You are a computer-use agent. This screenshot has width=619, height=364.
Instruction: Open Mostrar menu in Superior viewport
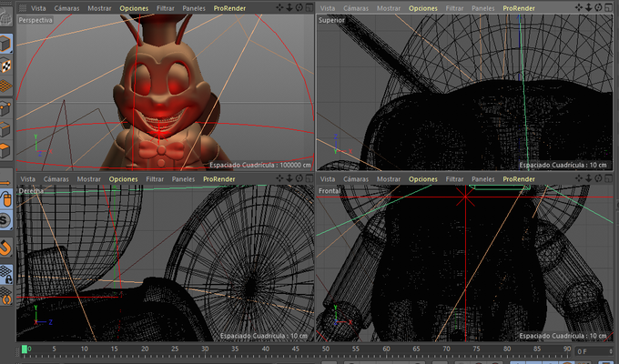pos(389,8)
